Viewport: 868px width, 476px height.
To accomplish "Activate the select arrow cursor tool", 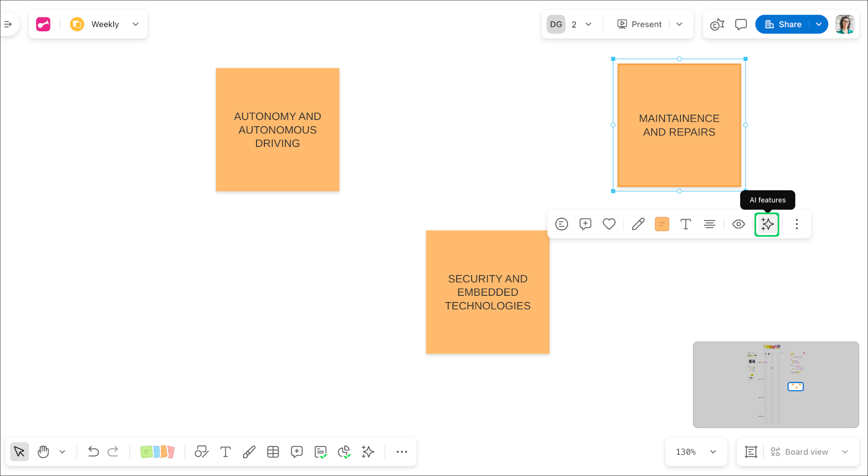I will (x=19, y=452).
